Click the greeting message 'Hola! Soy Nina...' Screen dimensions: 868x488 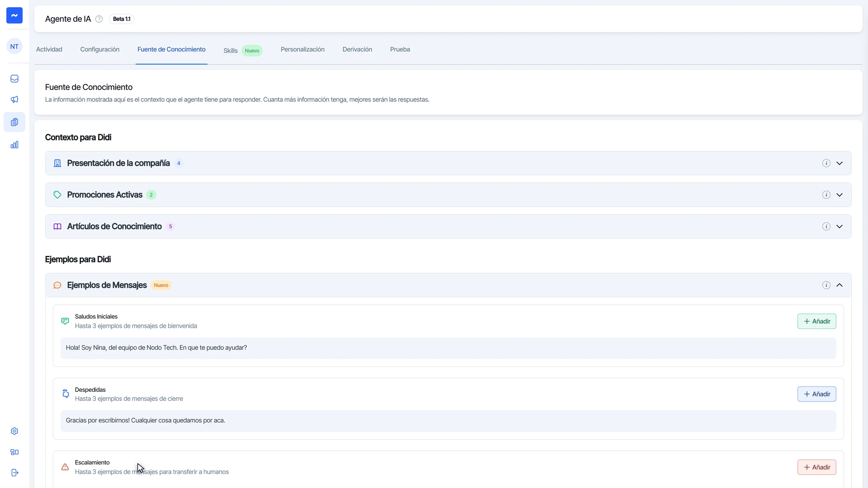[x=448, y=348]
